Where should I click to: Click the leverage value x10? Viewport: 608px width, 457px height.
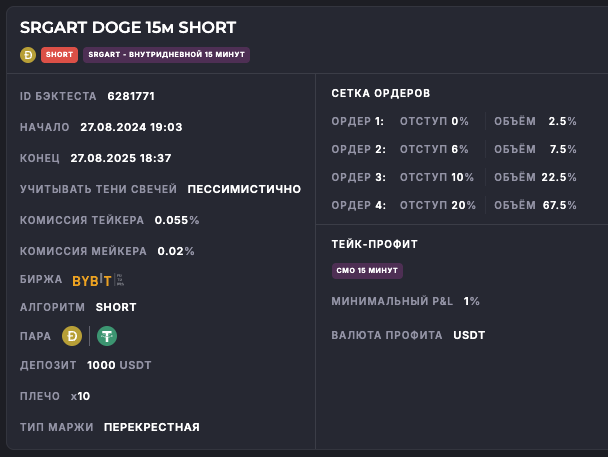81,396
